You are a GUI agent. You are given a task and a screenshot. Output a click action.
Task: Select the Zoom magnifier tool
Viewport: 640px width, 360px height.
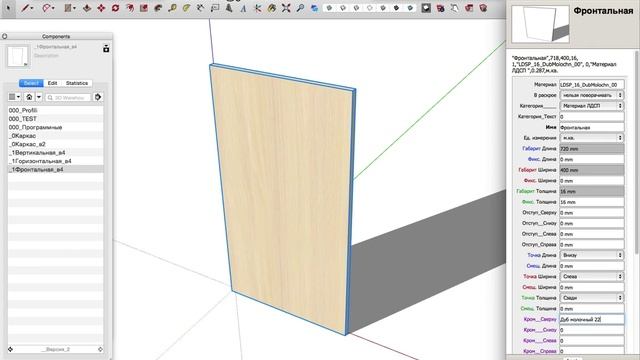click(300, 8)
